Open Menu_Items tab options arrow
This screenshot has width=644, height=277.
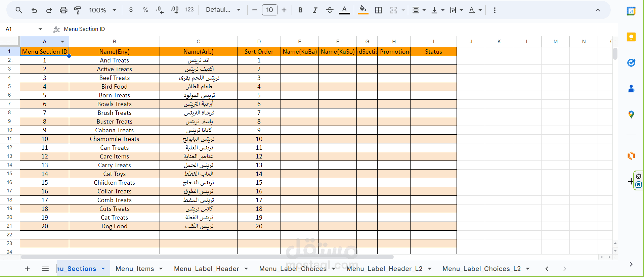click(x=161, y=269)
